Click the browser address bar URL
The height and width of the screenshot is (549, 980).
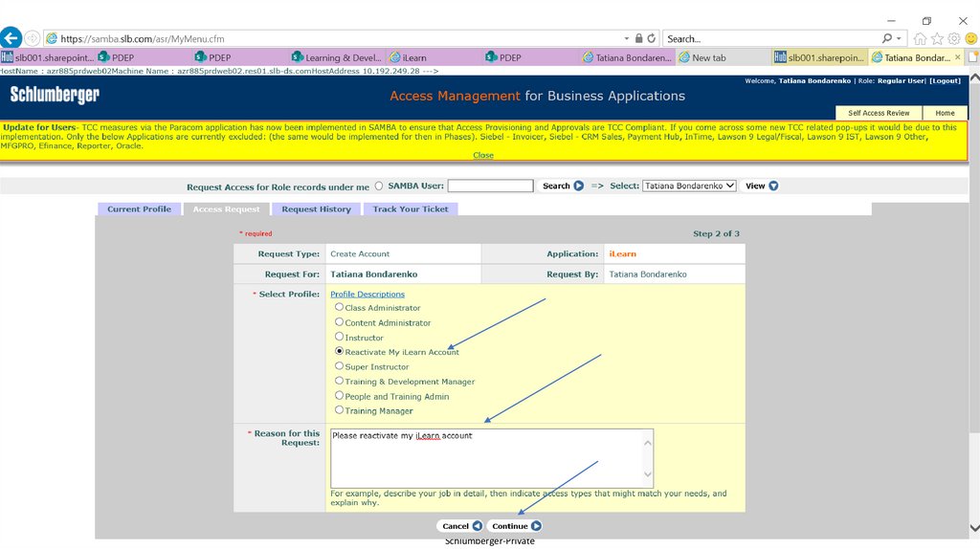143,38
